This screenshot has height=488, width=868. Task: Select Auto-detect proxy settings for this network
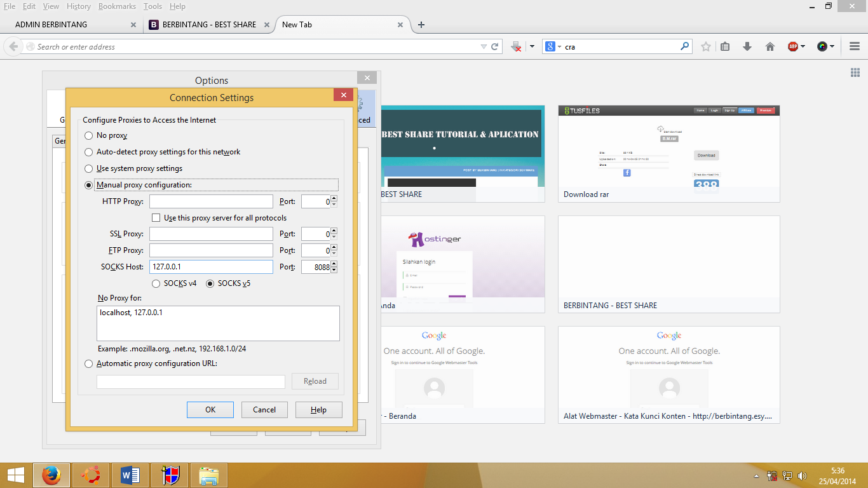click(89, 152)
